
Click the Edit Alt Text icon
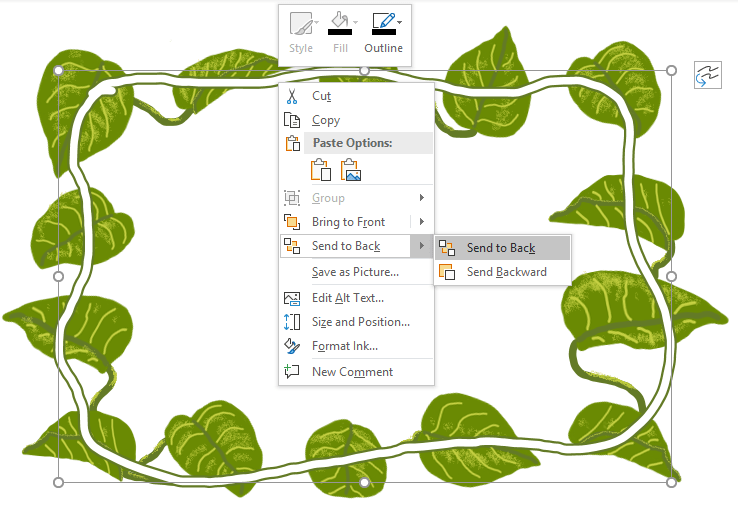tap(292, 298)
